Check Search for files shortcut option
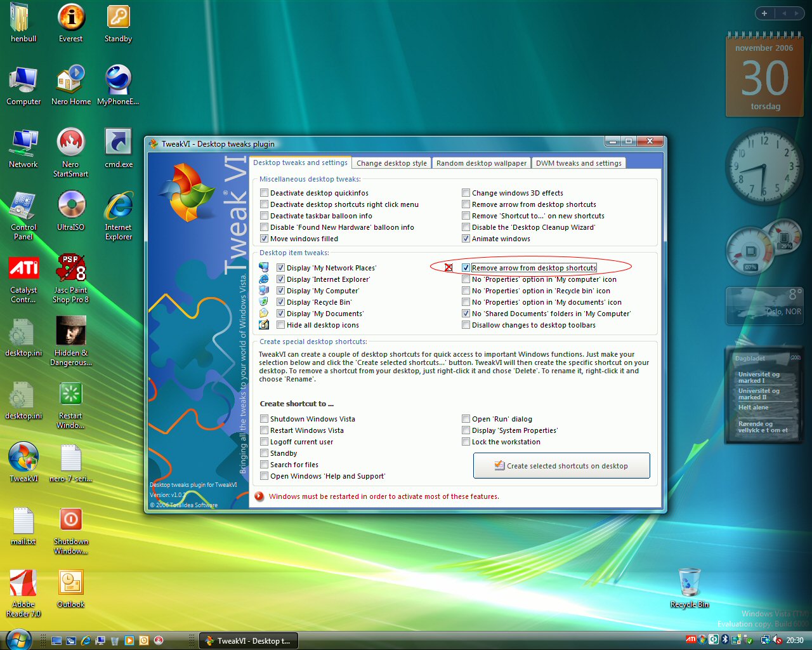The image size is (812, 650). point(265,465)
